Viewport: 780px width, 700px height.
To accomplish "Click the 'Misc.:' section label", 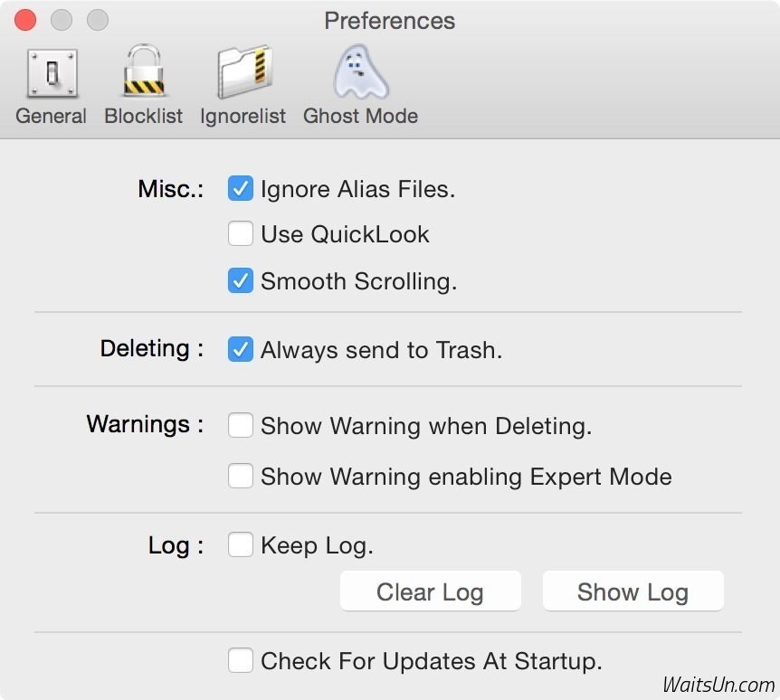I will [x=170, y=189].
